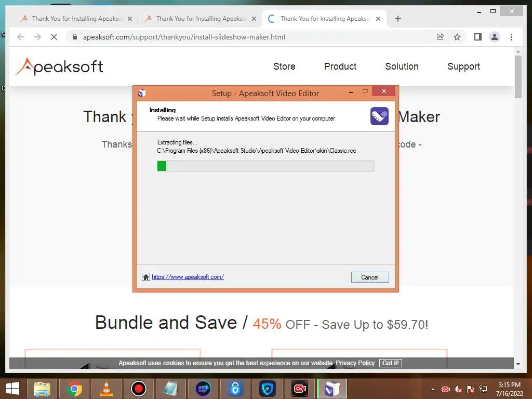
Task: Open the red screen recorder app in taskbar
Action: [x=300, y=389]
